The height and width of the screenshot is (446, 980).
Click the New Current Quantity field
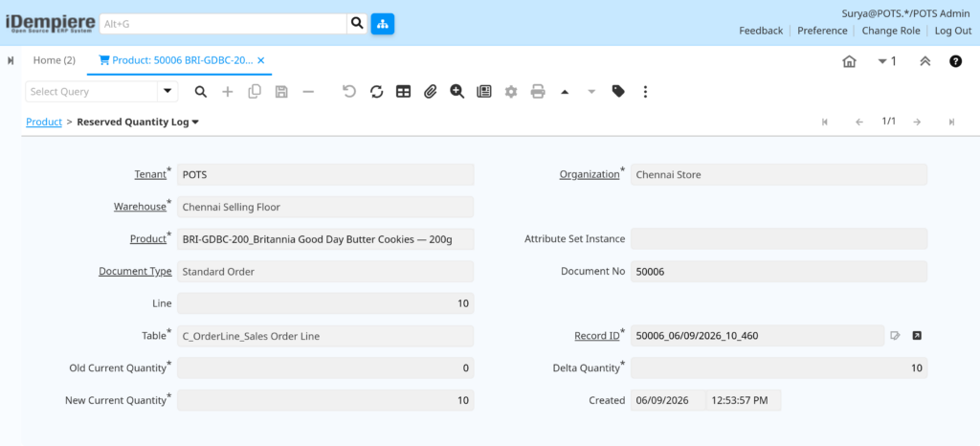325,400
